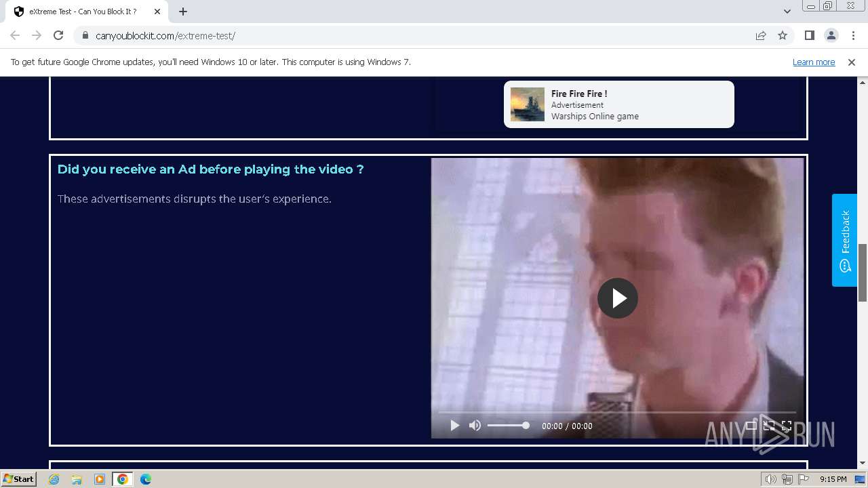The image size is (868, 488).
Task: Bookmark this tab with star
Action: click(783, 35)
